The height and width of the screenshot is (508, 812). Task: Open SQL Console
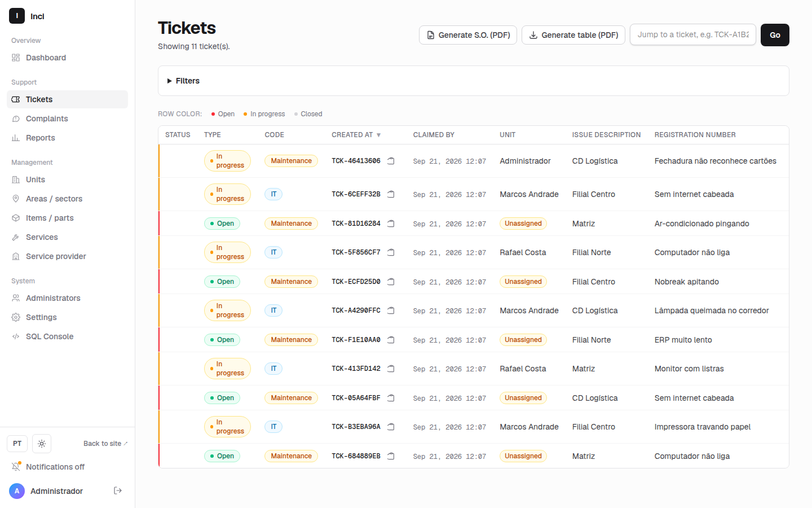click(67, 336)
